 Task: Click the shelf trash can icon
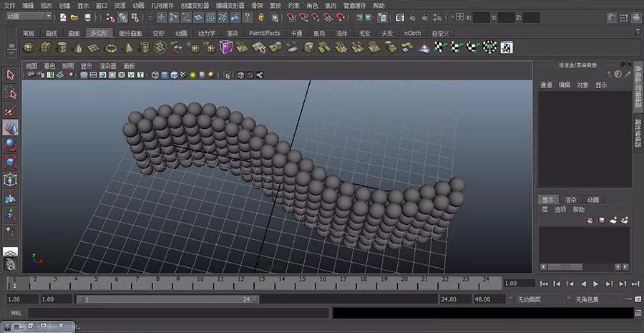[x=638, y=32]
